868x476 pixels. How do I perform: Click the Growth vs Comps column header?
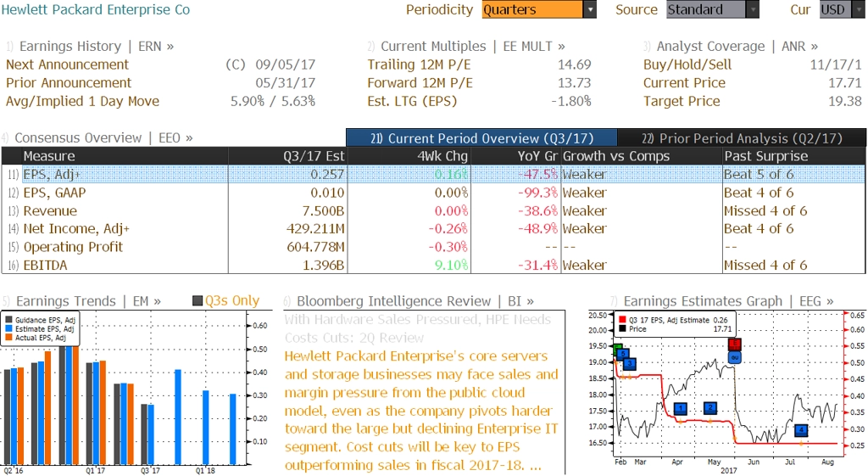tap(641, 156)
